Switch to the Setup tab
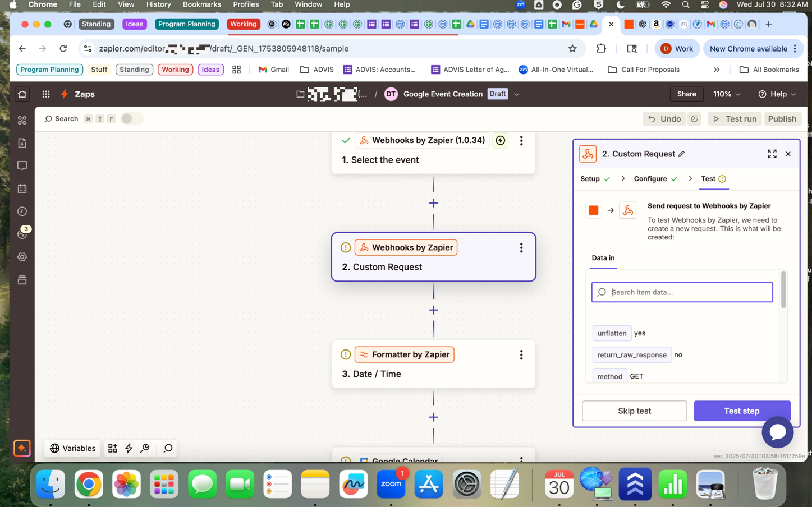Screen dimensions: 812x507 [595, 179]
